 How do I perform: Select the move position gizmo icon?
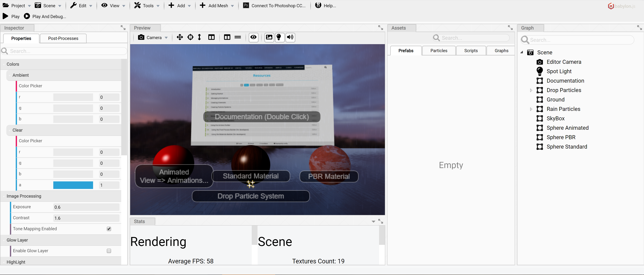pyautogui.click(x=180, y=38)
